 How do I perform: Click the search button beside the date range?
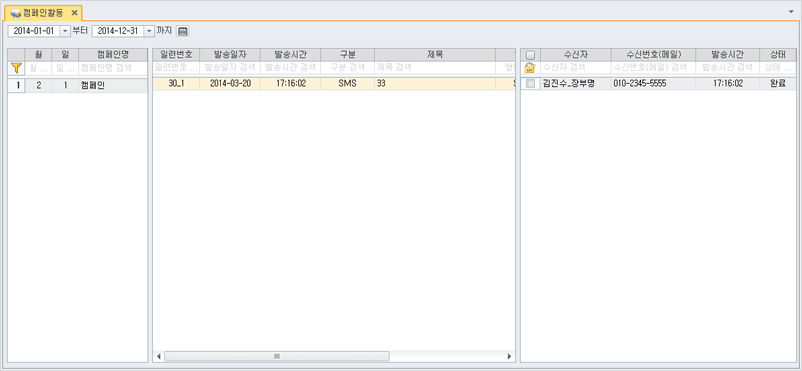click(x=183, y=31)
